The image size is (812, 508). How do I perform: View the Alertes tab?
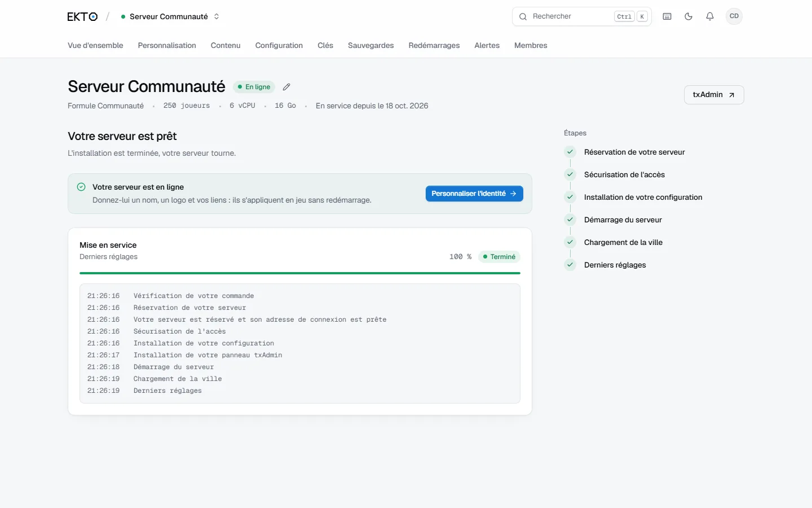click(487, 45)
